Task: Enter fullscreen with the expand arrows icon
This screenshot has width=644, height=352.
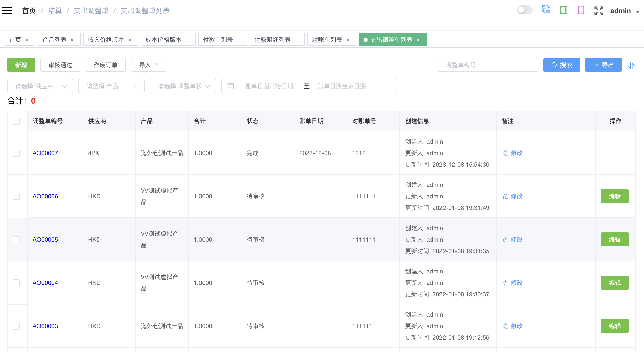Action: pos(599,11)
